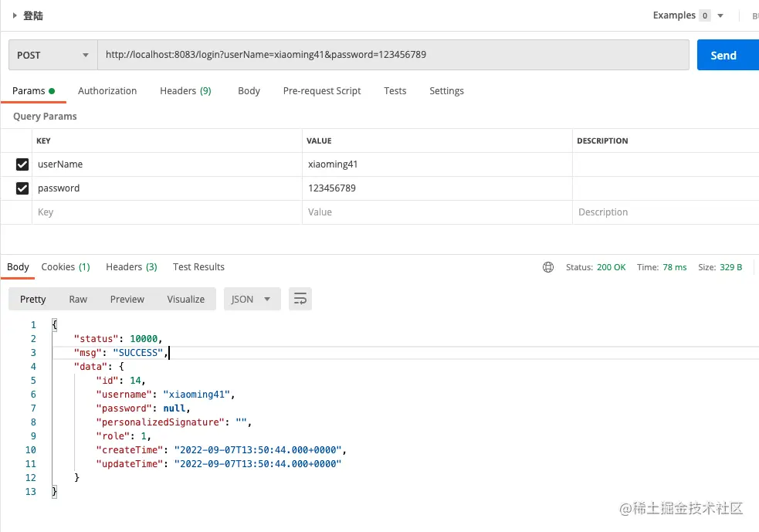
Task: Open response Headers (3) tab
Action: [131, 267]
